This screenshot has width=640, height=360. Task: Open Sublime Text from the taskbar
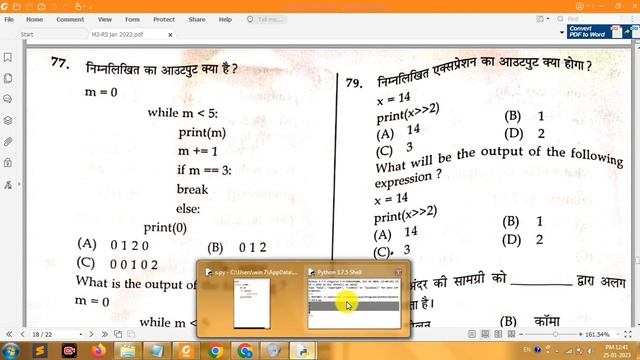point(40,351)
